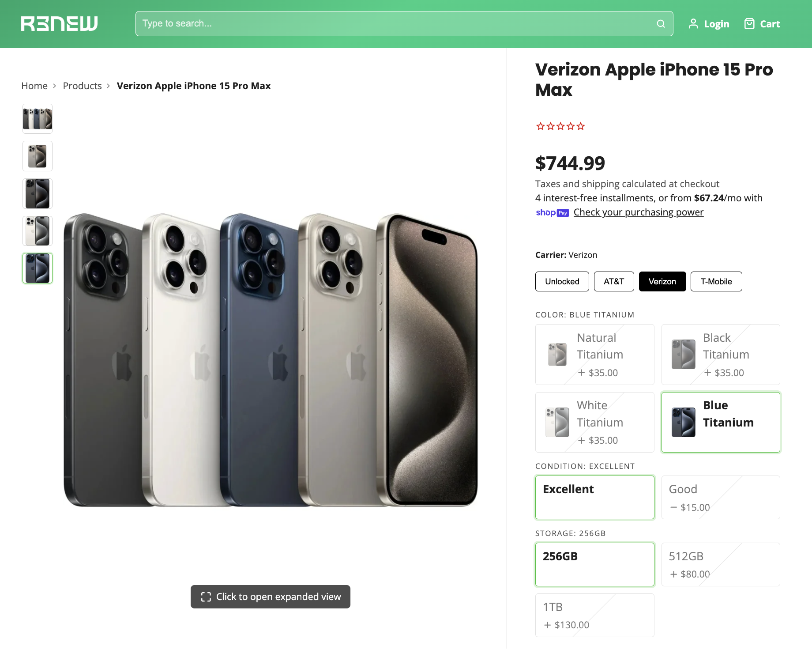Choose 1TB storage option
This screenshot has height=657, width=812.
594,615
